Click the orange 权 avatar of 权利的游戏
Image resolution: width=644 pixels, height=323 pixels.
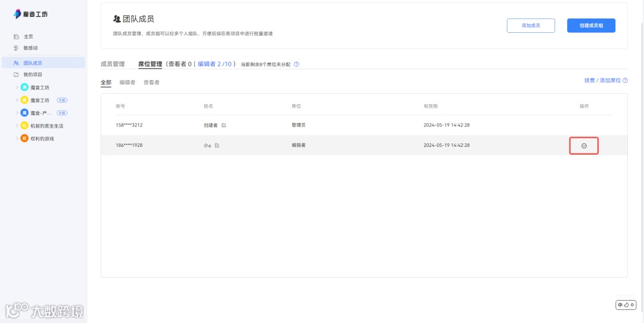click(24, 139)
